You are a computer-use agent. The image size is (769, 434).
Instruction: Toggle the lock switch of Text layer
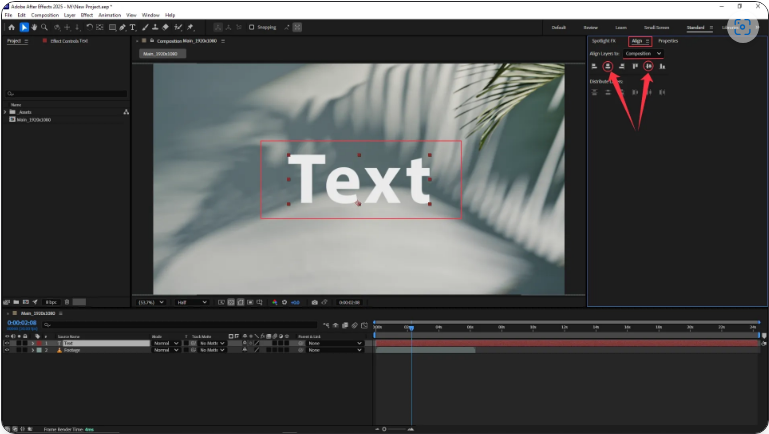26,343
